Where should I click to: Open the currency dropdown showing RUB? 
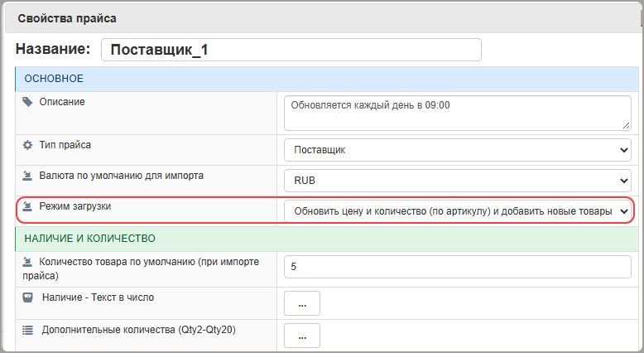tap(458, 181)
